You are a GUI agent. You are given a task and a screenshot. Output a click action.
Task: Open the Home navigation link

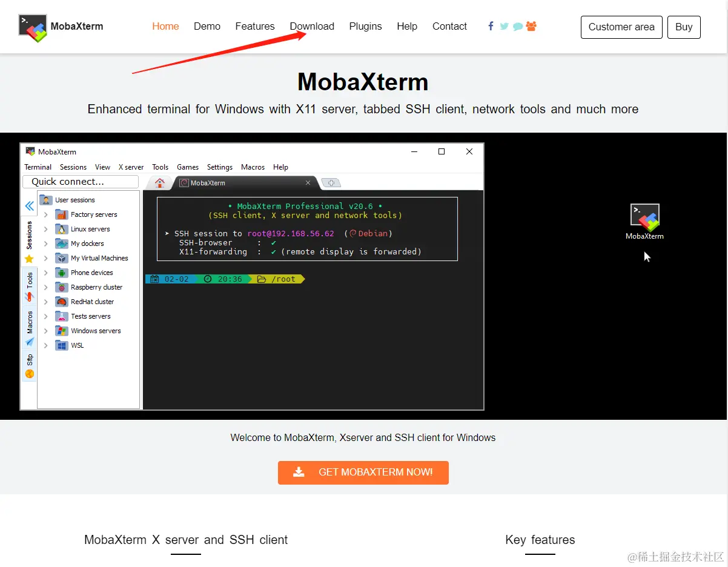coord(165,26)
